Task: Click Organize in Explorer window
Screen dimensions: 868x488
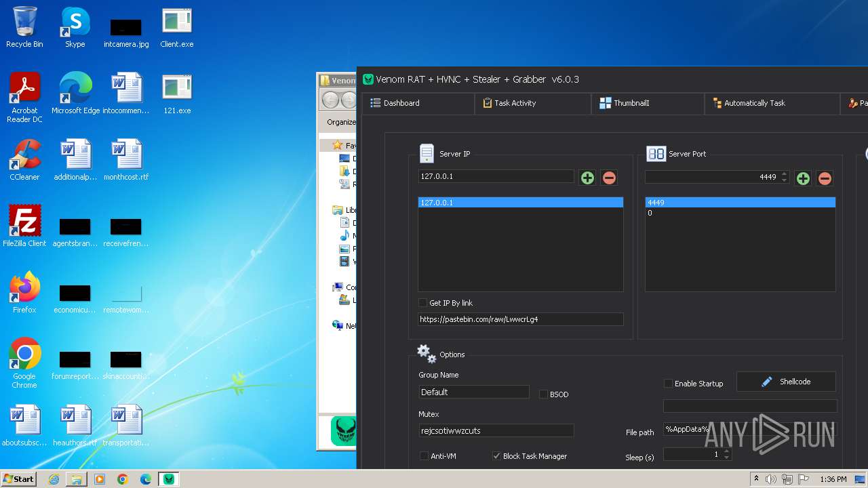Action: point(341,122)
